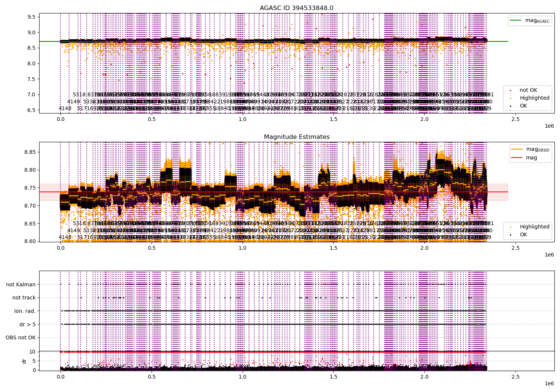Click the 8.0 y-axis tick label
Screen dimensions: 560x392
pos(31,63)
